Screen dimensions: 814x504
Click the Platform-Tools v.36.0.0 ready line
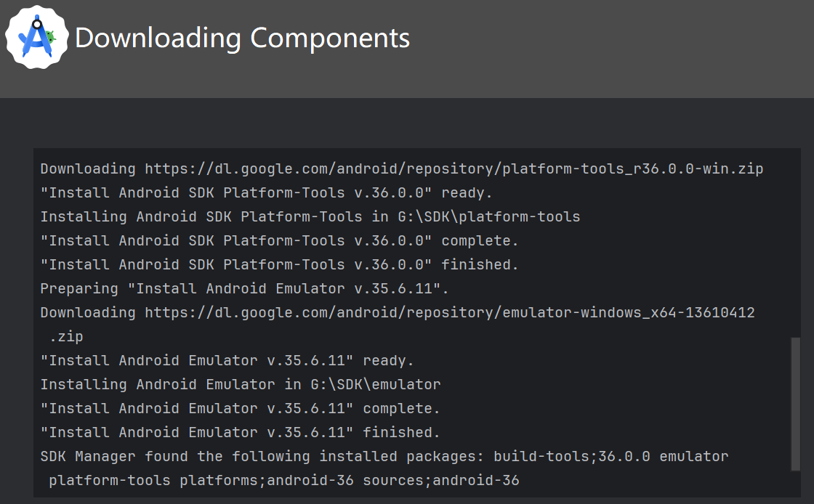point(266,193)
